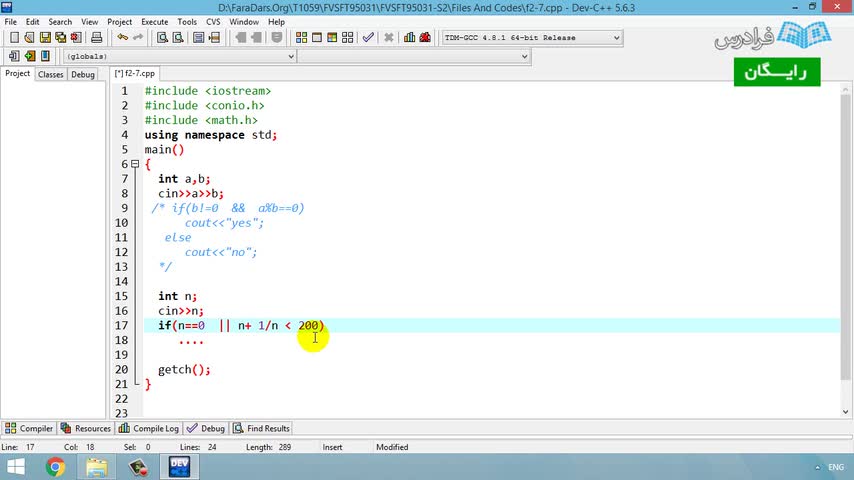Click the Rebuild All toolbar icon

tap(347, 38)
